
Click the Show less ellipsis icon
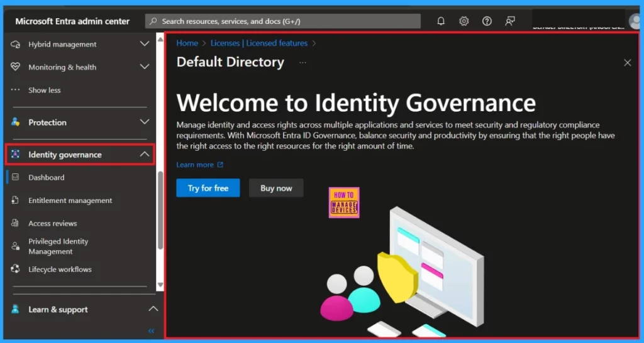pos(15,89)
